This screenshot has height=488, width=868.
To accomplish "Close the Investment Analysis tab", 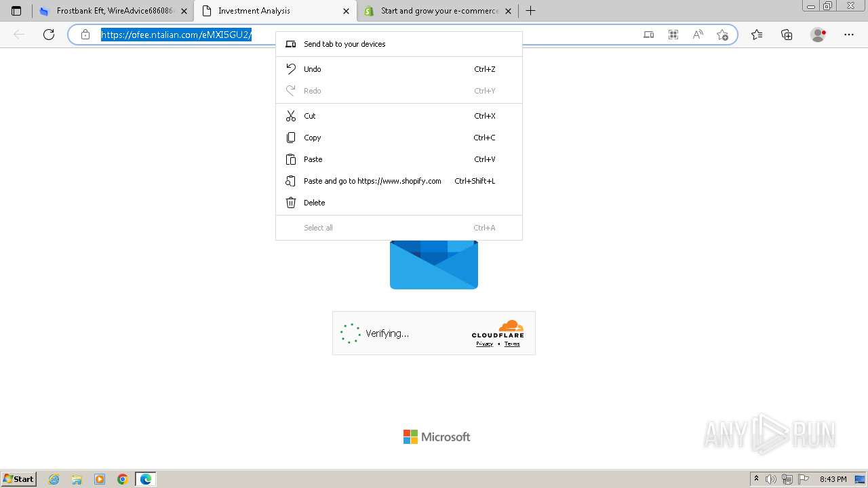I will (346, 11).
